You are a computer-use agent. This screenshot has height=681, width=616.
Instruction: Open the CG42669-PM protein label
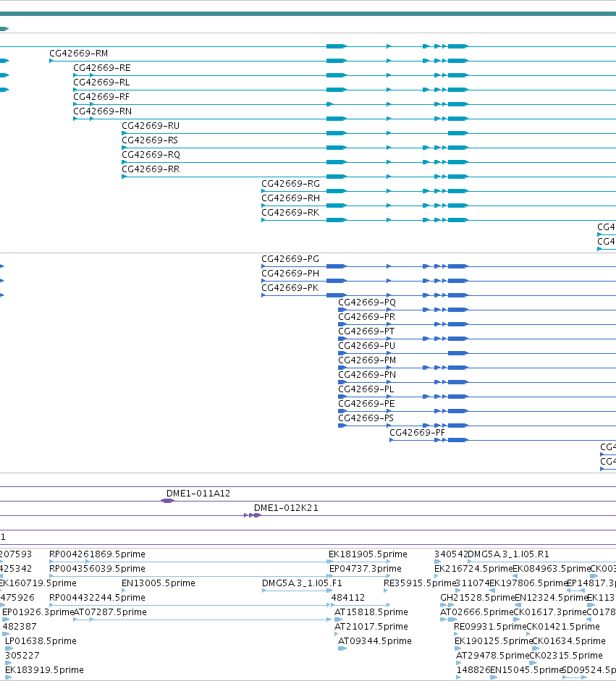pos(367,360)
